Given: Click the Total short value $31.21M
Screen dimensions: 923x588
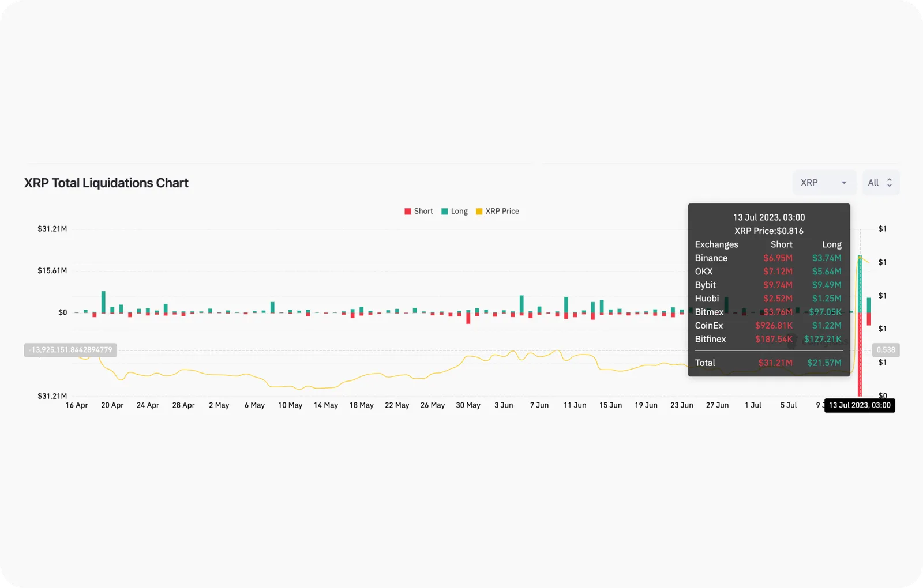Looking at the screenshot, I should [775, 363].
